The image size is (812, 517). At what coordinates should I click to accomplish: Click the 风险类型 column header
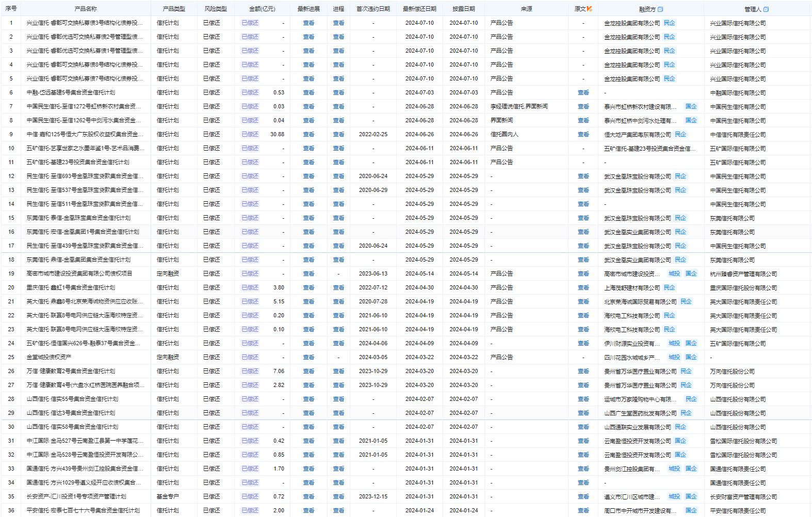pos(216,9)
